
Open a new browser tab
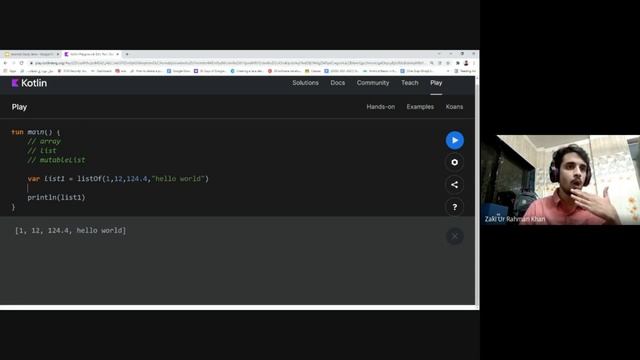(127, 54)
